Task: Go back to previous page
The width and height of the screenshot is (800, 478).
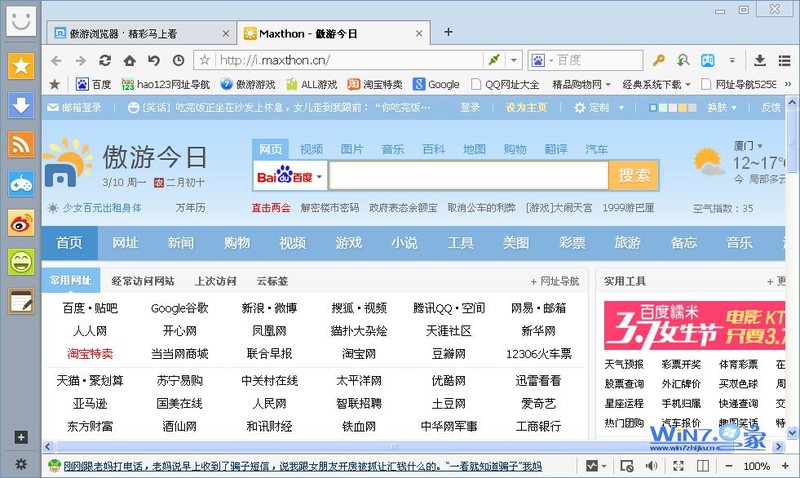Action: [56, 61]
